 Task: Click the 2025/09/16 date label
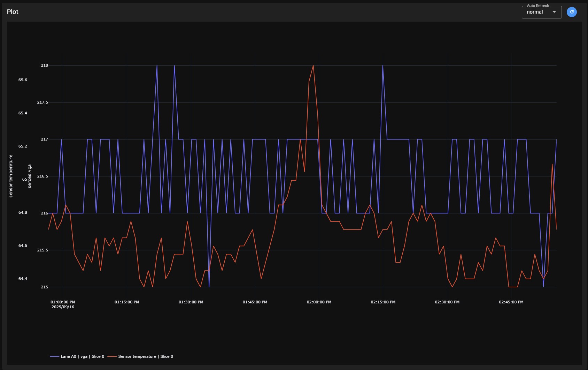(x=63, y=307)
